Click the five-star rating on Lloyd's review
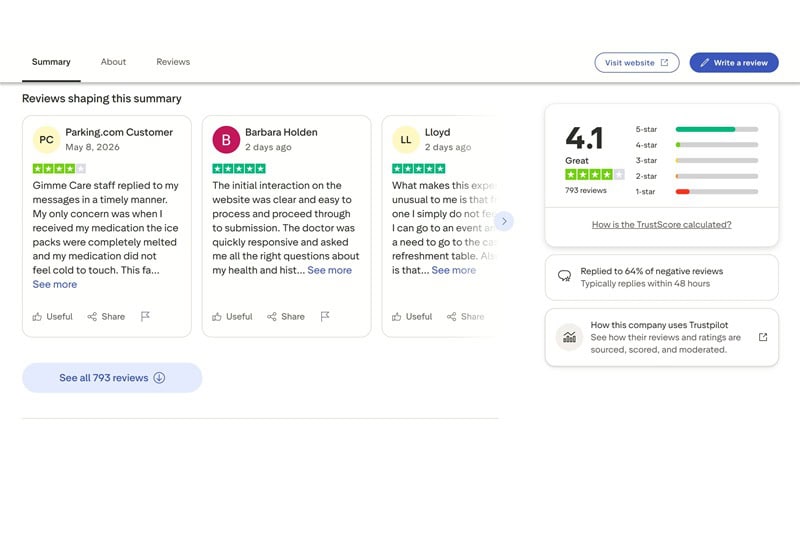 coord(418,168)
